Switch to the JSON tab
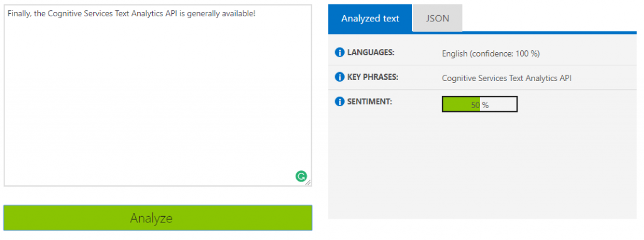The width and height of the screenshot is (644, 240). tap(438, 18)
